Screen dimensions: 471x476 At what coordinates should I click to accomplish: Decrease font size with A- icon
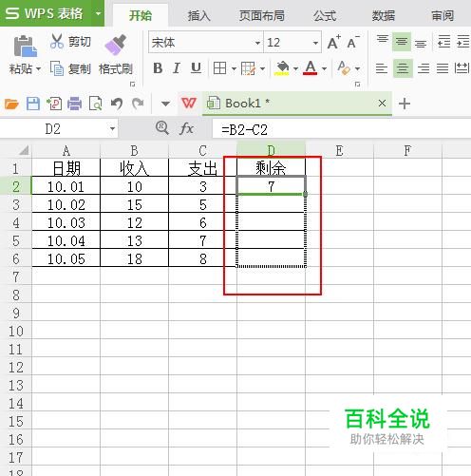click(x=353, y=42)
